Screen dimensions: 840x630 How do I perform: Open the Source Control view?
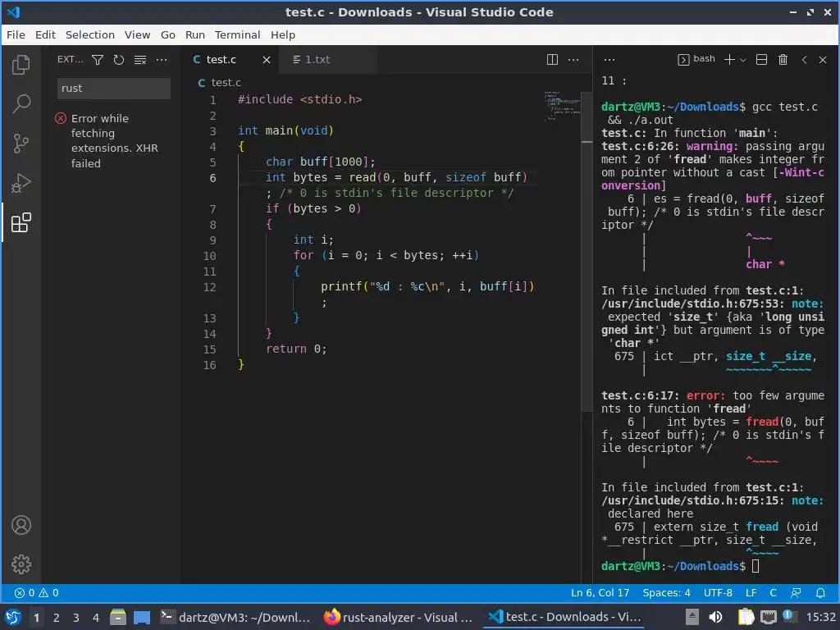[x=21, y=143]
